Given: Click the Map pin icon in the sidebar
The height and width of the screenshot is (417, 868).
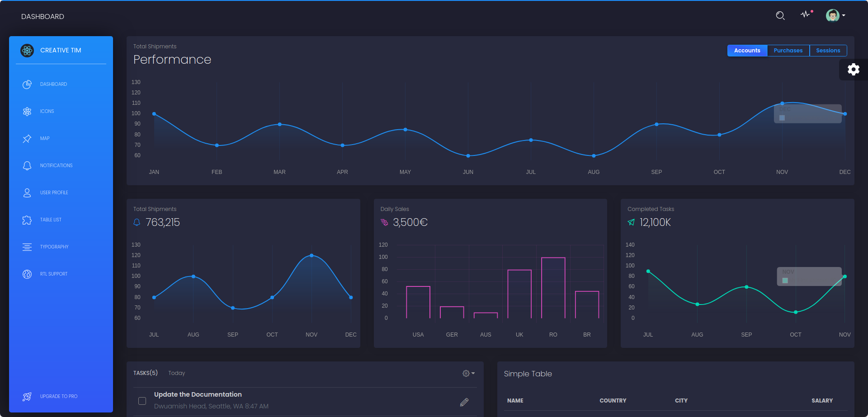Looking at the screenshot, I should tap(27, 138).
